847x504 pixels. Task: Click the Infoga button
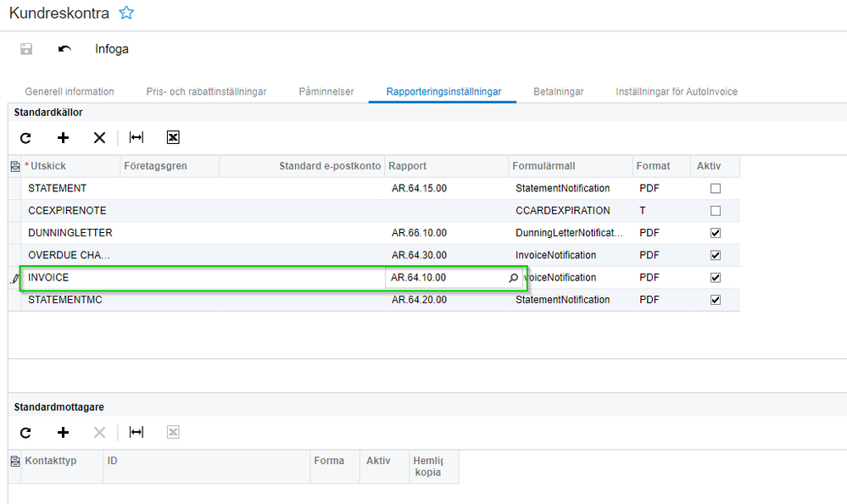112,49
